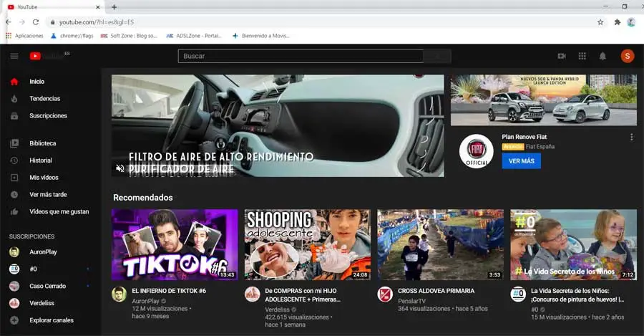Open the Chrome profile avatar
Viewport: 644px width, 336px height.
click(631, 22)
